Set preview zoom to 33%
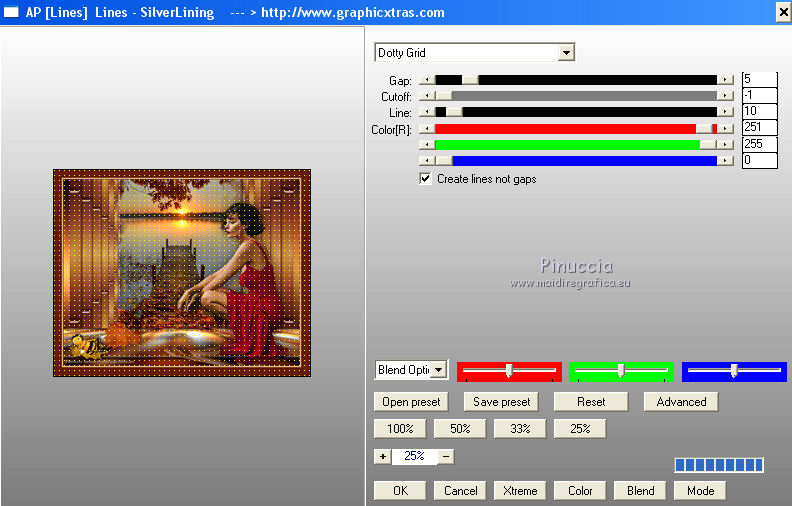This screenshot has width=792, height=506. click(x=520, y=429)
